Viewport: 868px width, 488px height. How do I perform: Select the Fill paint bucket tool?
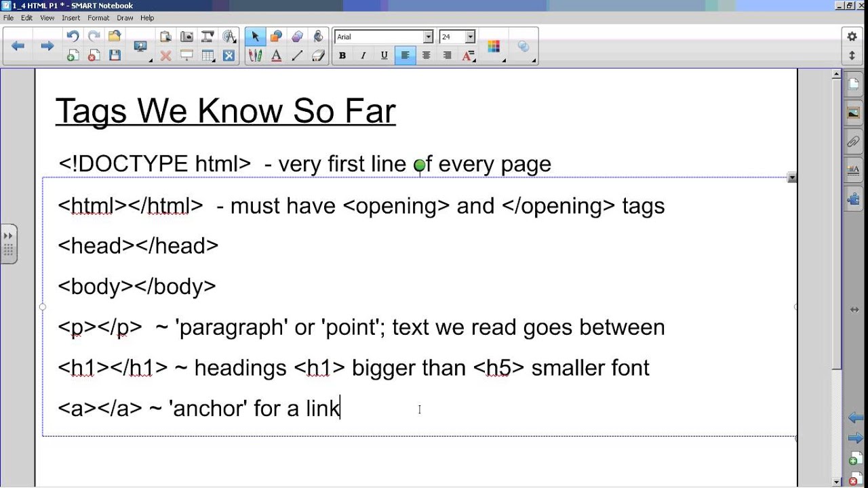pyautogui.click(x=318, y=37)
